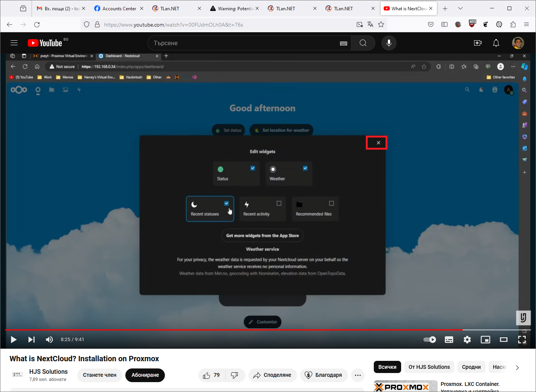Click Set location for weather

pos(281,130)
